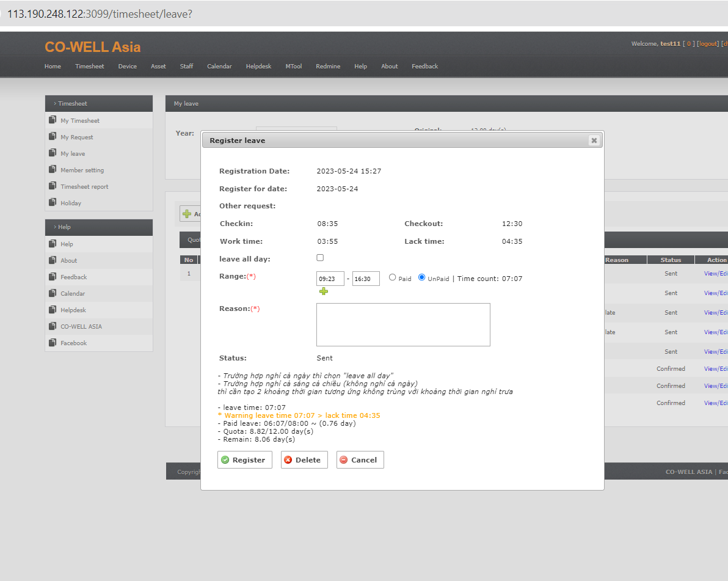Open the MTool menu
Image resolution: width=728 pixels, height=581 pixels.
point(293,67)
